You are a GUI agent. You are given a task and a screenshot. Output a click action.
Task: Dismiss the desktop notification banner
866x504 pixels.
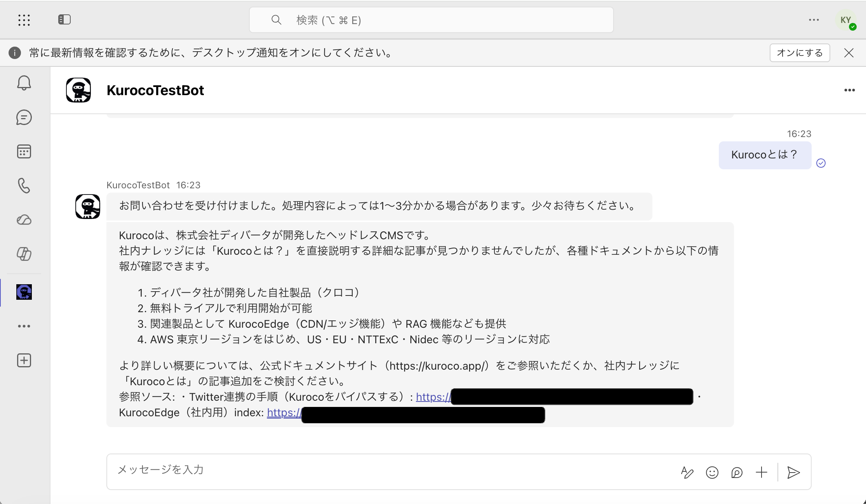pos(849,53)
